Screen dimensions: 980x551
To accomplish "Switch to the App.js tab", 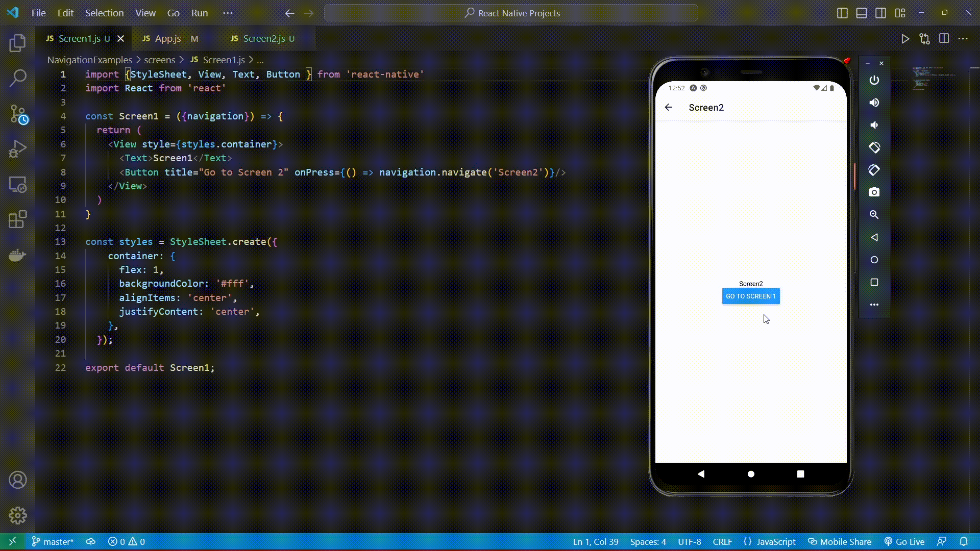I will point(168,39).
